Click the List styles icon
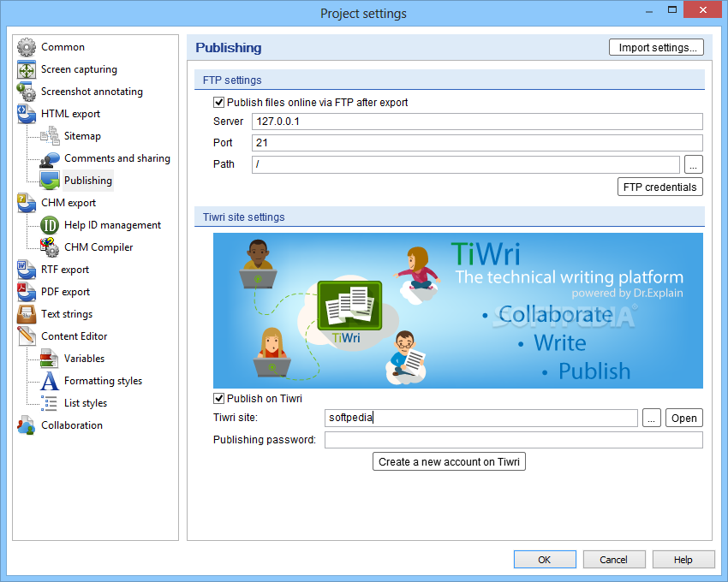The width and height of the screenshot is (728, 582). [x=49, y=403]
